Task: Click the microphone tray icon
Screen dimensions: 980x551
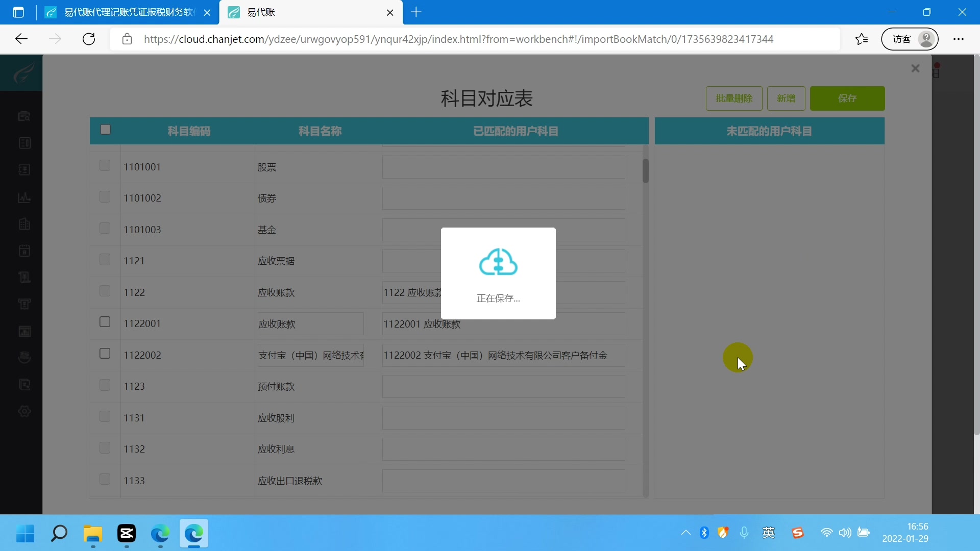Action: pyautogui.click(x=744, y=533)
